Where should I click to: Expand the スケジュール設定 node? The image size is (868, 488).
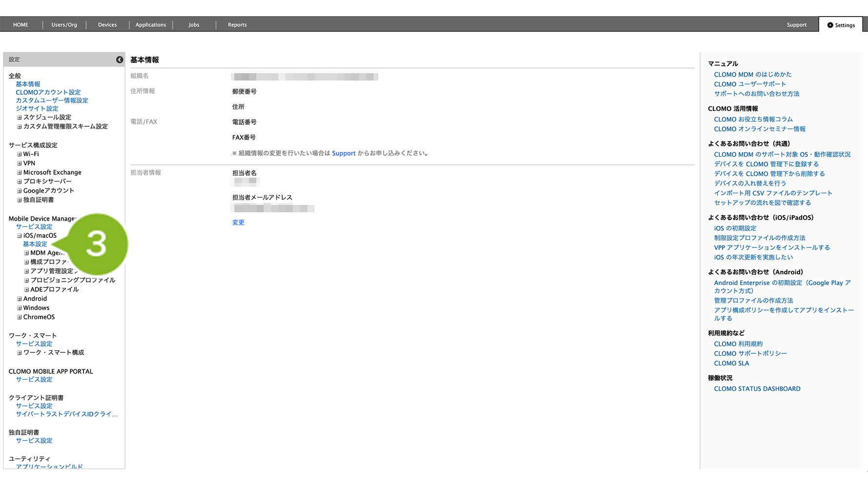pyautogui.click(x=20, y=118)
